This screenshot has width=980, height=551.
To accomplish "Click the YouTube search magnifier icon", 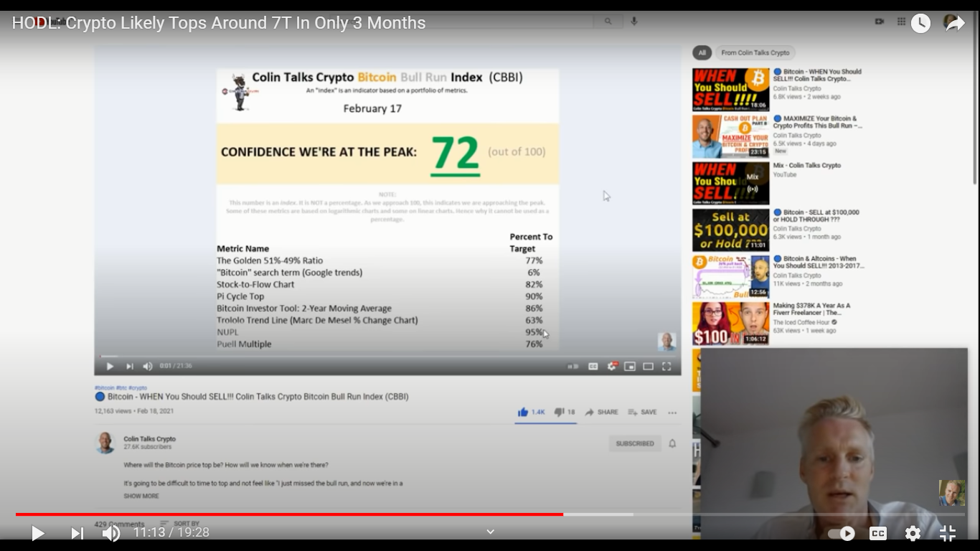I will (608, 22).
